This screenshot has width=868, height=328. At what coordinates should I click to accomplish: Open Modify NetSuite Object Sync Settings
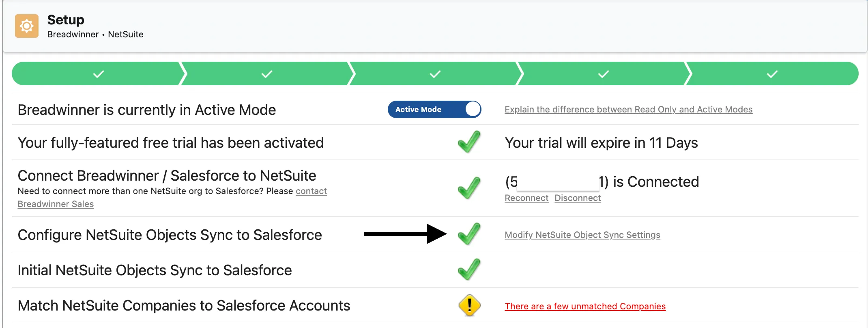click(582, 235)
